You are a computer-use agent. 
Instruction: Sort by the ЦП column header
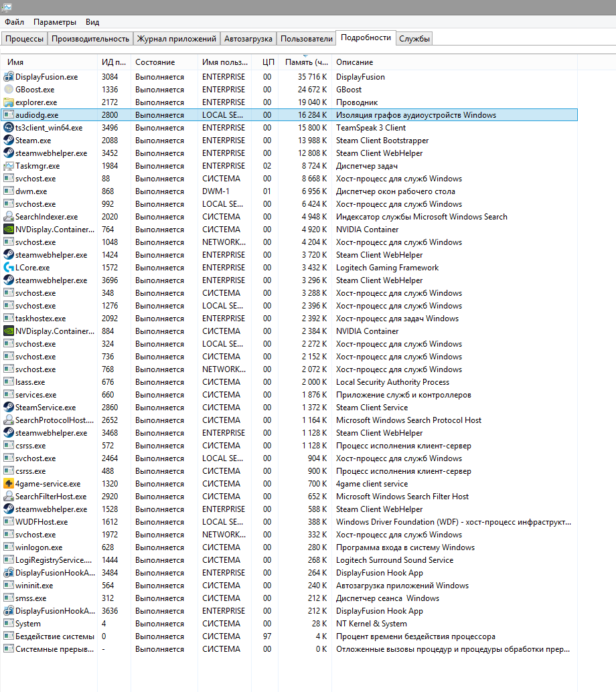coord(265,62)
